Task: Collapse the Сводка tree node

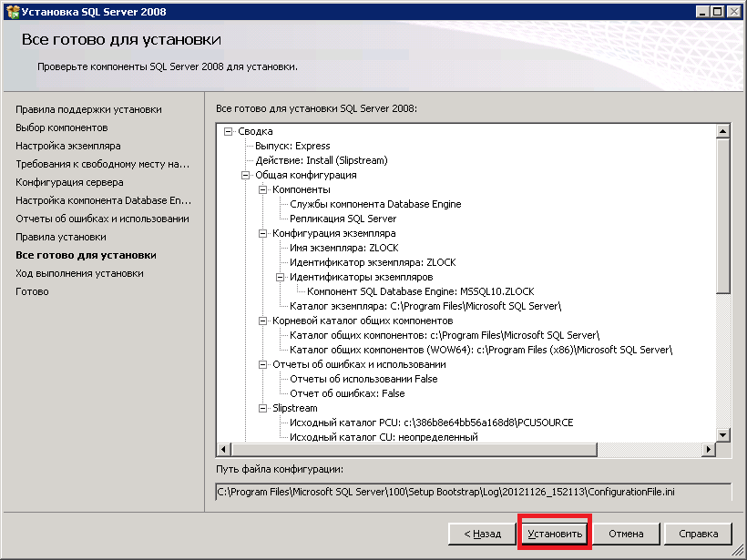Action: tap(228, 132)
